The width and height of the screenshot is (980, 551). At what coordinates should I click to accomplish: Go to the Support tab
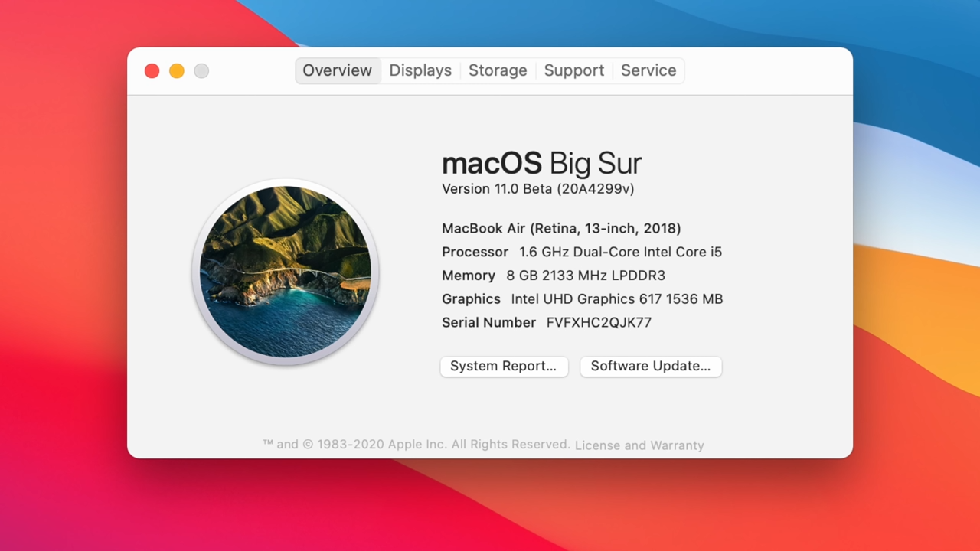pyautogui.click(x=573, y=70)
